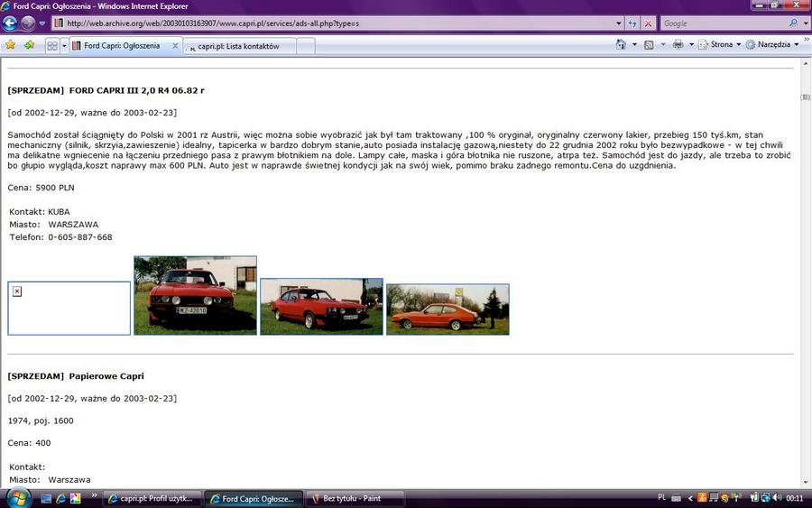Run search with the magnifier icon
This screenshot has height=508, width=812.
click(x=793, y=23)
